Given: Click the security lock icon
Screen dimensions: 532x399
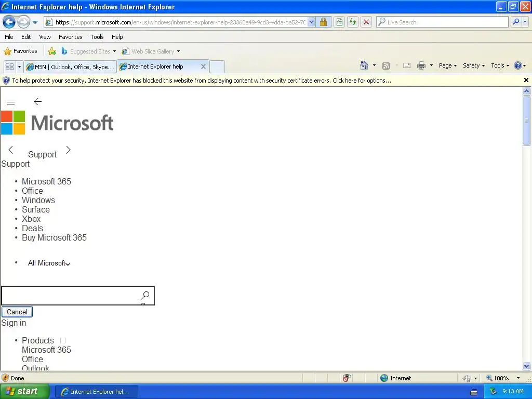Looking at the screenshot, I should tap(323, 22).
